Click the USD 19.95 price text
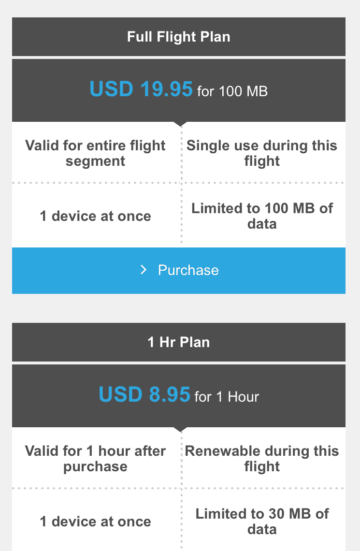Screen dimensions: 360x551 tap(141, 89)
